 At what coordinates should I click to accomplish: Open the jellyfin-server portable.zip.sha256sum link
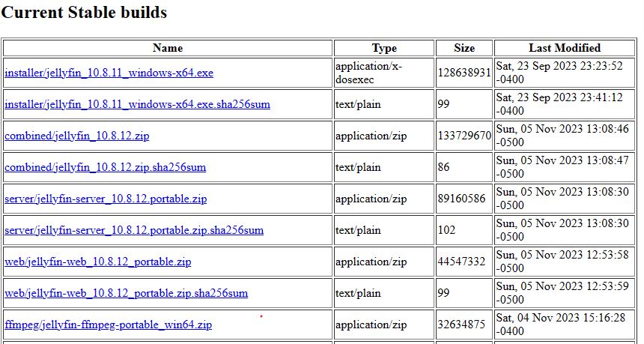click(134, 231)
